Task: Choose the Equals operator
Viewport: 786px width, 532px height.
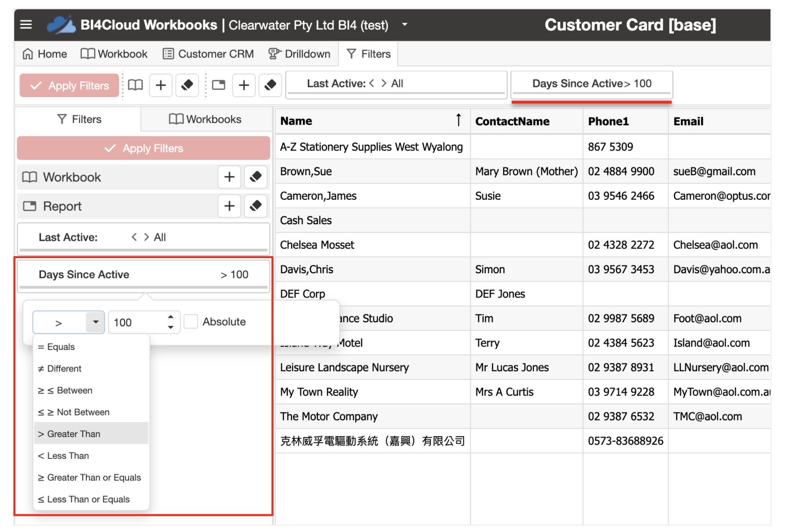Action: pyautogui.click(x=91, y=347)
